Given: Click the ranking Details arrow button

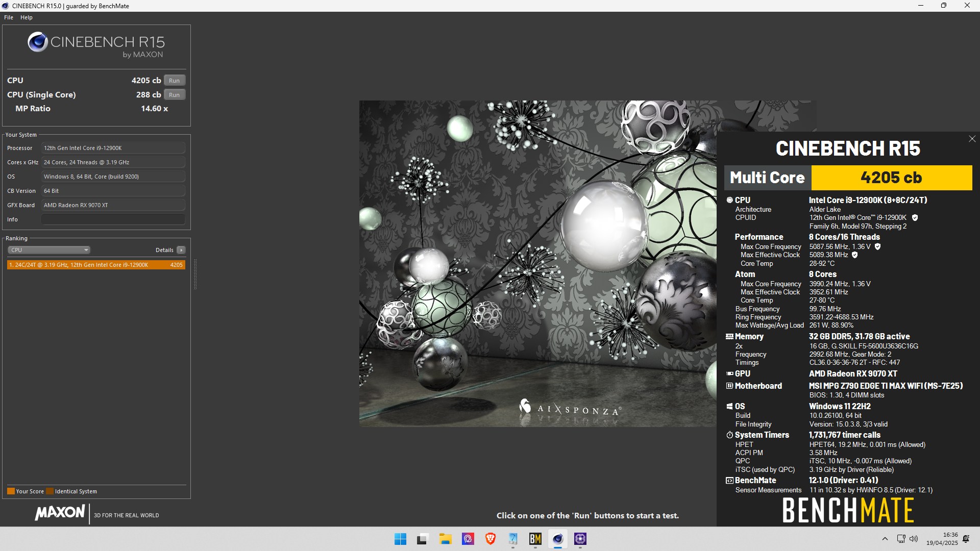Looking at the screenshot, I should 181,250.
